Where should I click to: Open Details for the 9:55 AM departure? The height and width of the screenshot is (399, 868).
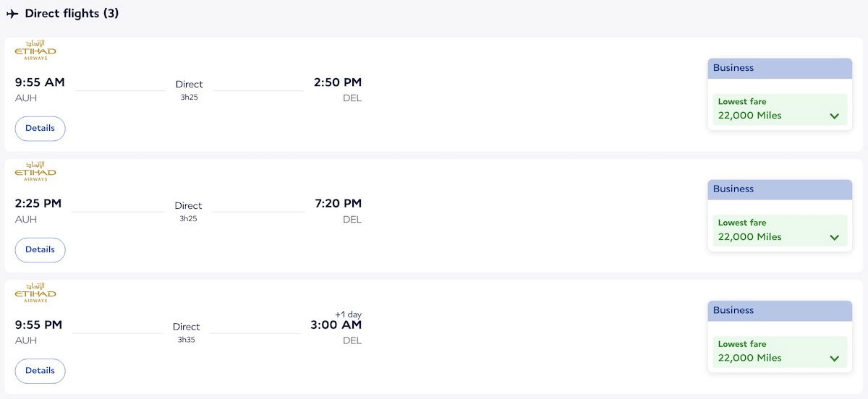click(x=40, y=128)
